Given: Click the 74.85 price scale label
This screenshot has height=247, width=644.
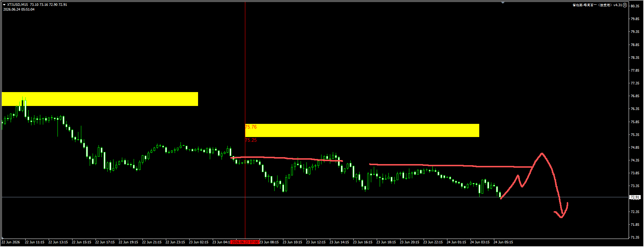Looking at the screenshot, I should [635, 148].
